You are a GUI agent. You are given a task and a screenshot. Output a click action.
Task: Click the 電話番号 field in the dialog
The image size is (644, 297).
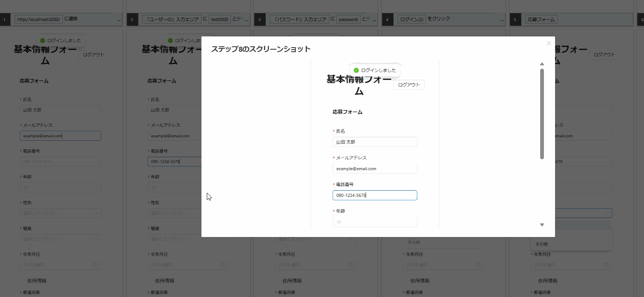pyautogui.click(x=374, y=195)
